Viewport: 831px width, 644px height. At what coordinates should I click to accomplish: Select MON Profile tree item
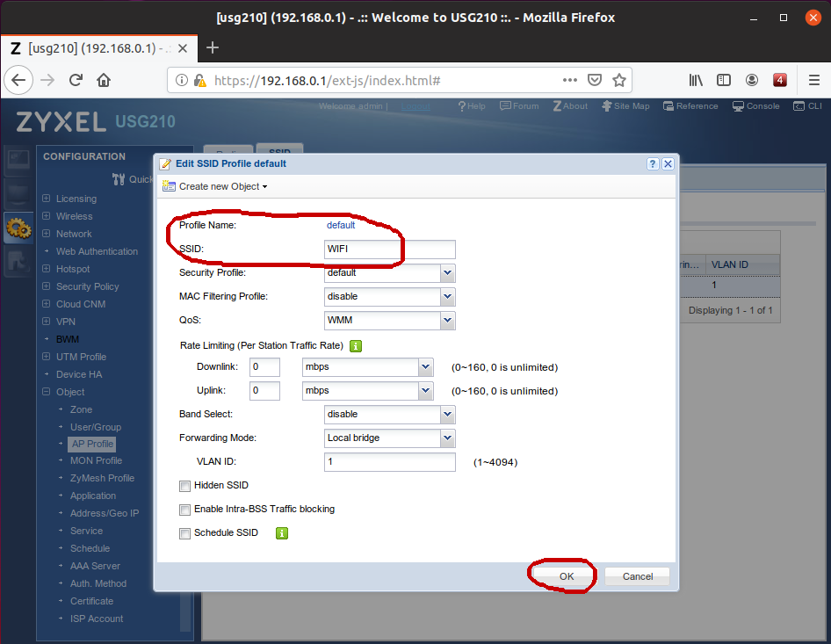pos(96,460)
